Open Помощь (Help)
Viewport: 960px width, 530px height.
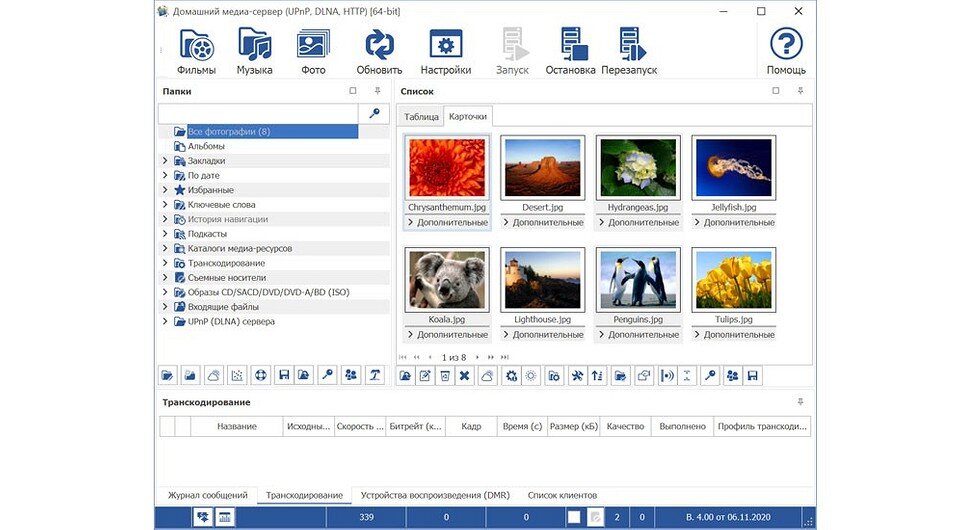click(786, 51)
